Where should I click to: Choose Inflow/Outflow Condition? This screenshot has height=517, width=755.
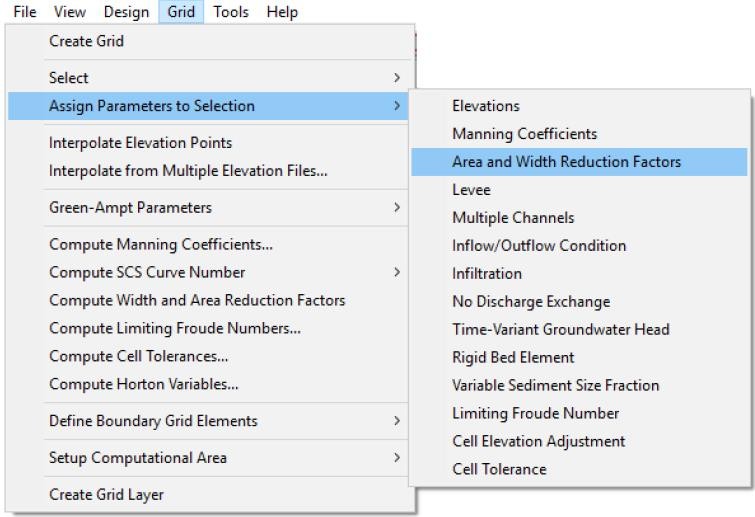point(539,246)
